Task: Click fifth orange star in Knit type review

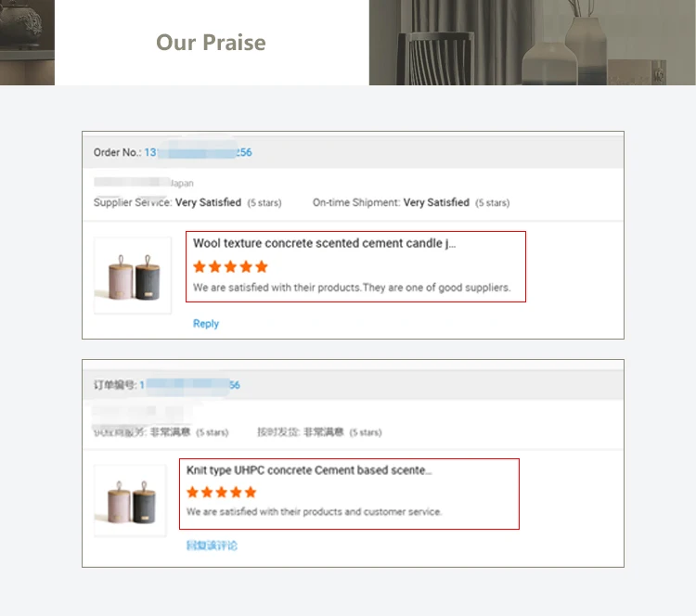Action: (250, 493)
